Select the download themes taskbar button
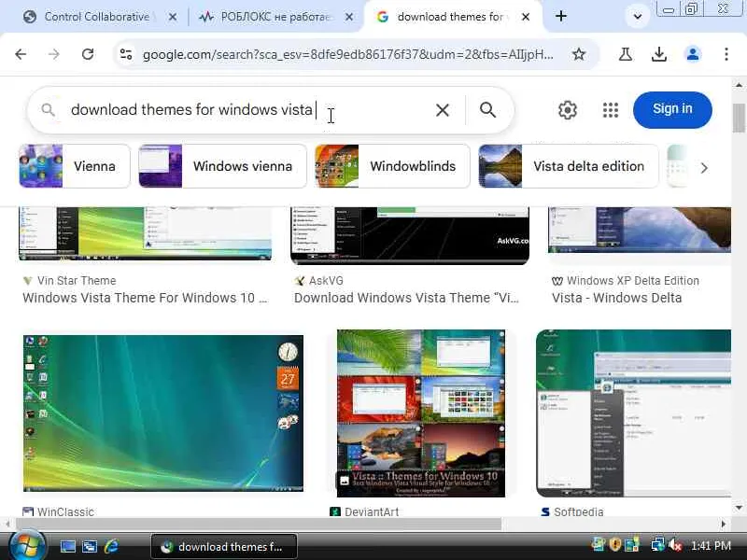Viewport: 747px width, 560px height. pos(224,547)
